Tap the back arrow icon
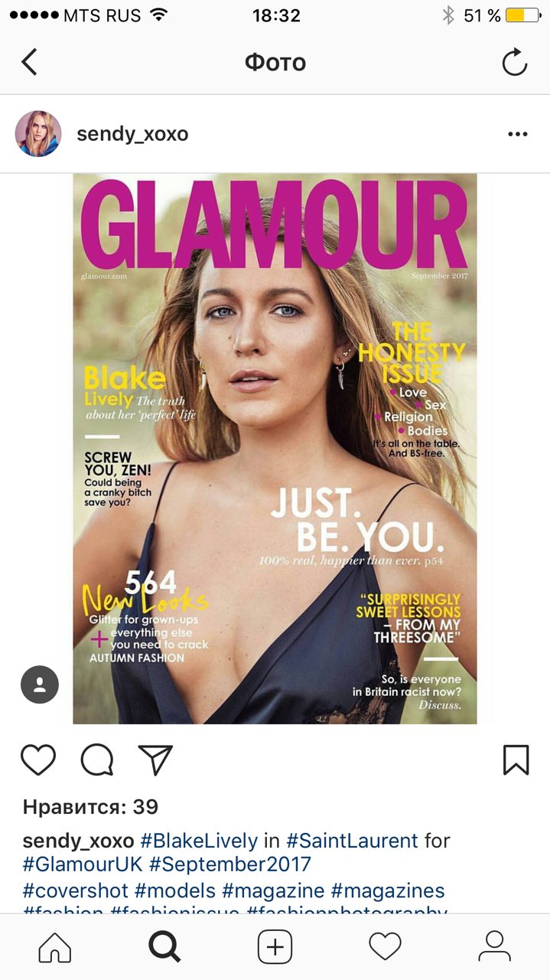Screen dimensions: 550x980 tap(29, 62)
